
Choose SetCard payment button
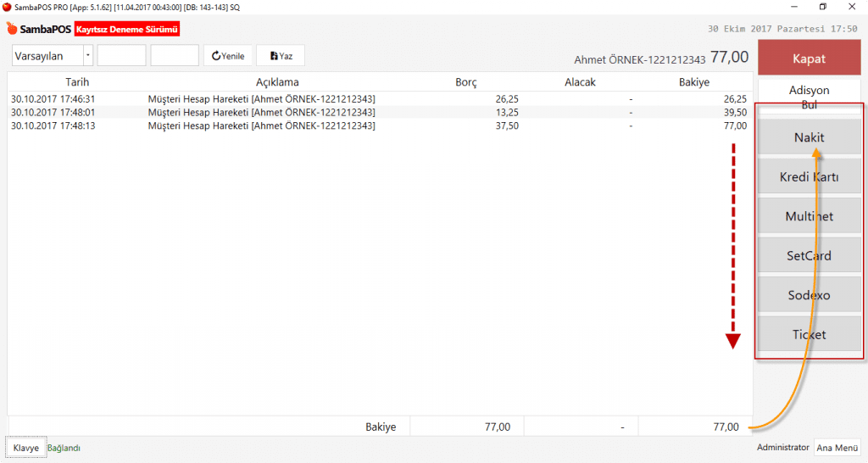[x=809, y=255]
